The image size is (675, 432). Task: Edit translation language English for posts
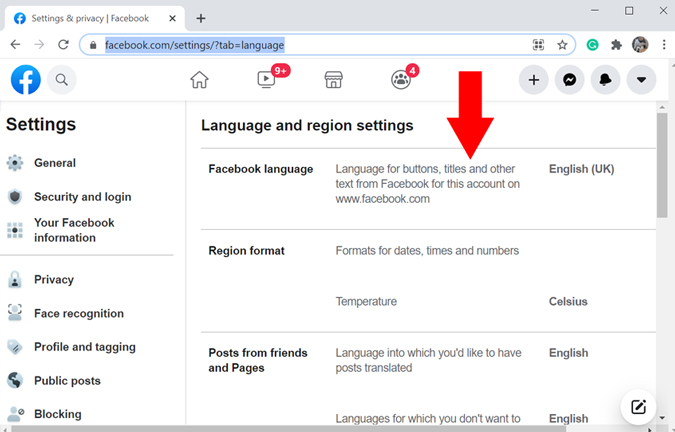[x=569, y=353]
